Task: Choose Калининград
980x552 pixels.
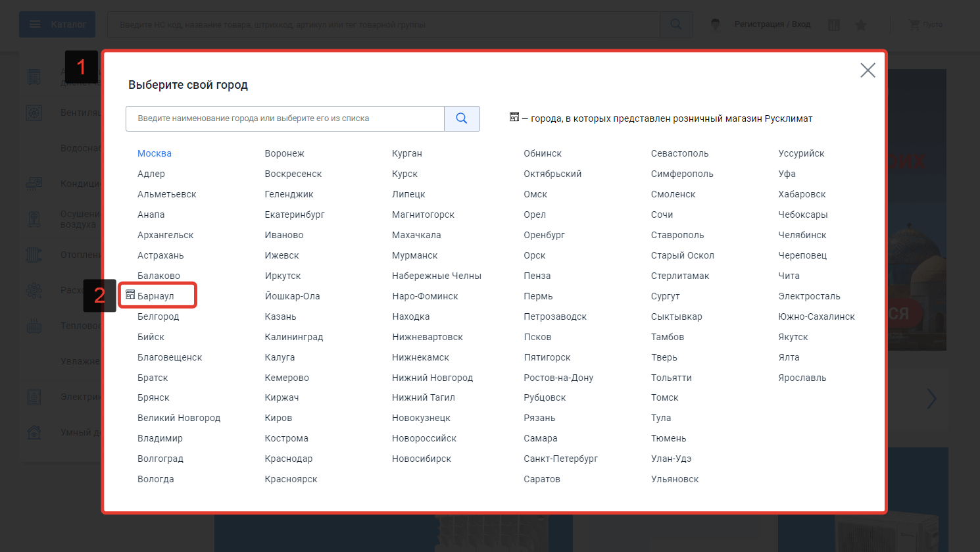Action: [x=294, y=337]
